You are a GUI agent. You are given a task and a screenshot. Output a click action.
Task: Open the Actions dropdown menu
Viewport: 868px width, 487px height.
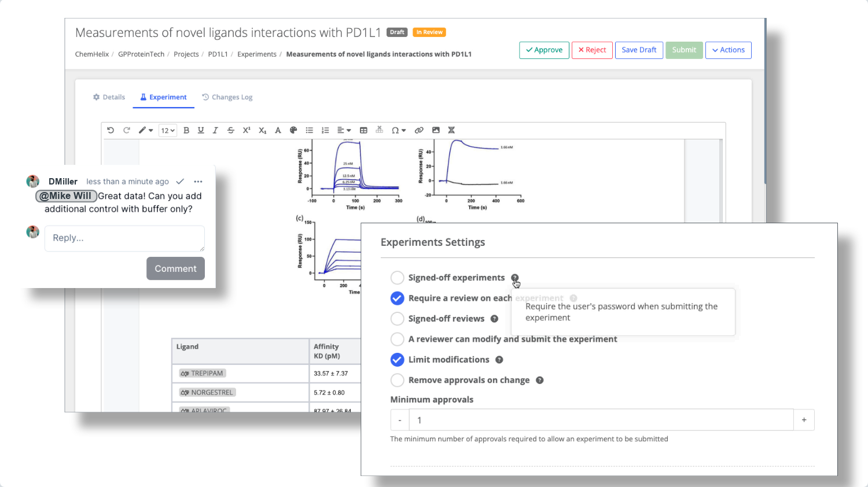pos(728,50)
